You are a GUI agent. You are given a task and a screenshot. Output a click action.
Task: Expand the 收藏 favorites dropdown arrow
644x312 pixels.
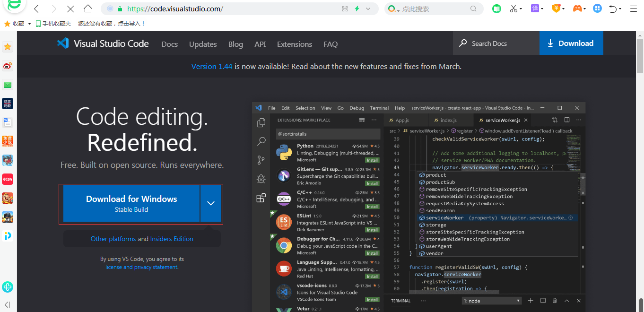(29, 24)
